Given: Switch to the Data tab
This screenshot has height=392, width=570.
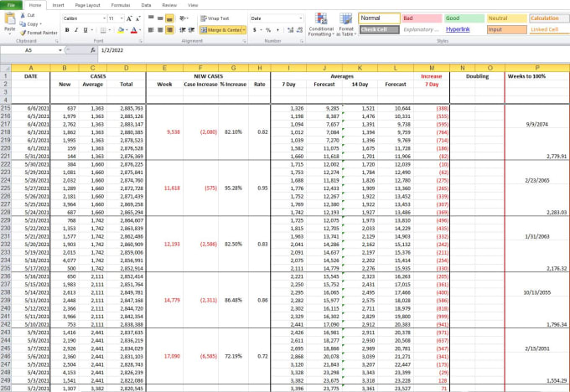Looking at the screenshot, I should (x=146, y=5).
